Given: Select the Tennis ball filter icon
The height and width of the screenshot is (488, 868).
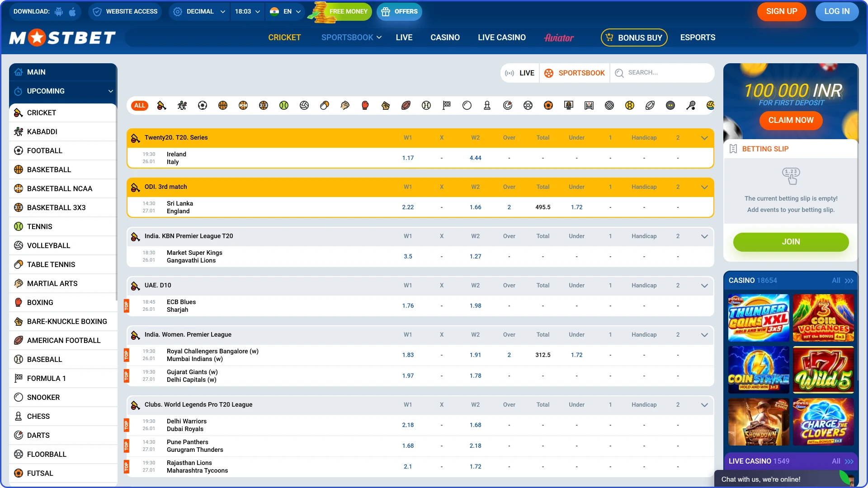Looking at the screenshot, I should 284,105.
